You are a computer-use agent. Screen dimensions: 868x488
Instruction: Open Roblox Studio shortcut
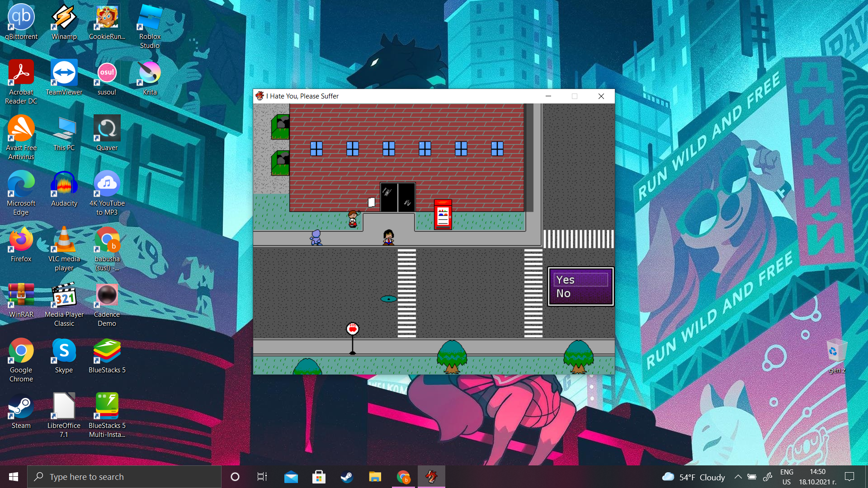[150, 27]
